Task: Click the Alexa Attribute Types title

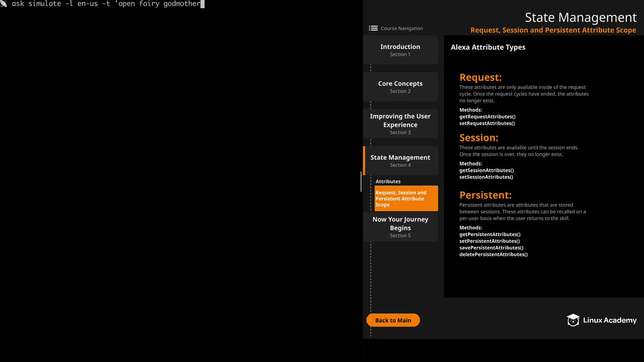Action: (x=488, y=47)
